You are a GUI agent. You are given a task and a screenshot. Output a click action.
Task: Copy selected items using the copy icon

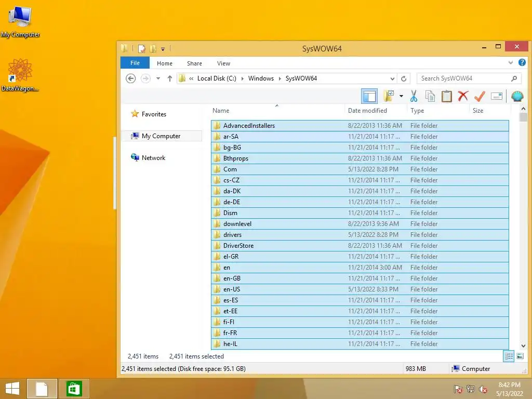pyautogui.click(x=430, y=96)
